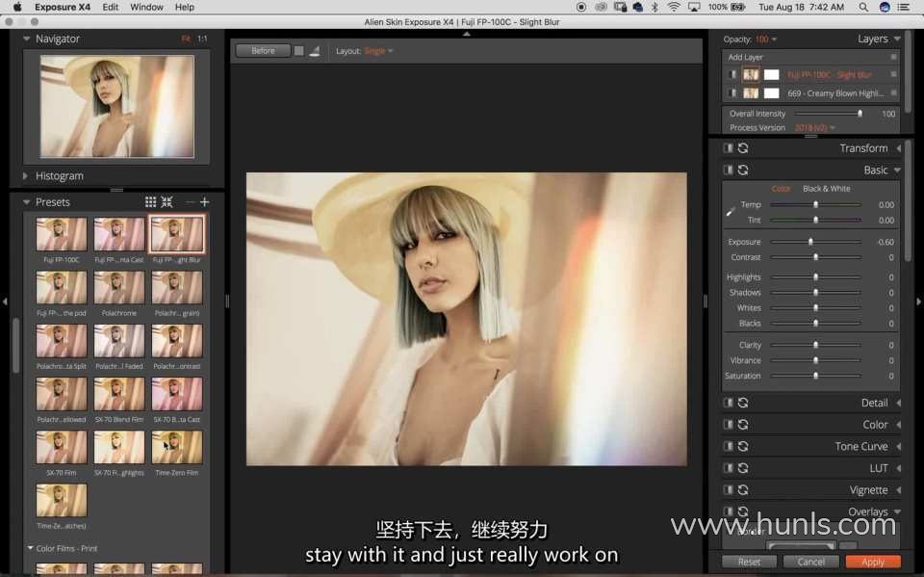Click the plus icon in Presets panel

tap(204, 202)
